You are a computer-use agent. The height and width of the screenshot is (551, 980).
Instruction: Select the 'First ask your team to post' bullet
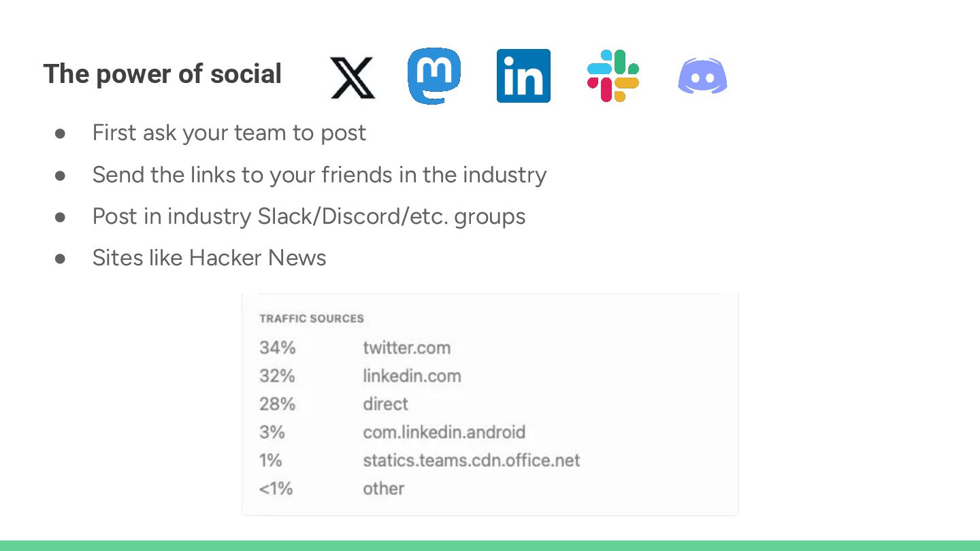(x=229, y=133)
